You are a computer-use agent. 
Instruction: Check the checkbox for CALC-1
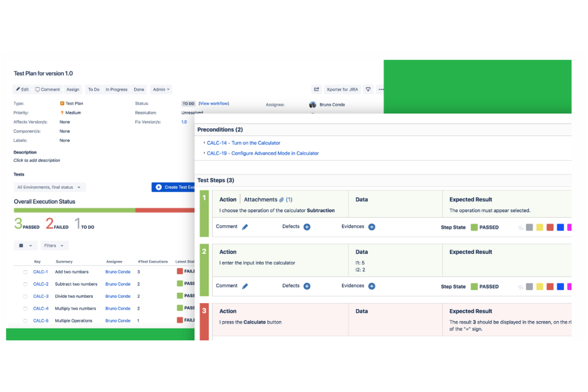[x=25, y=272]
